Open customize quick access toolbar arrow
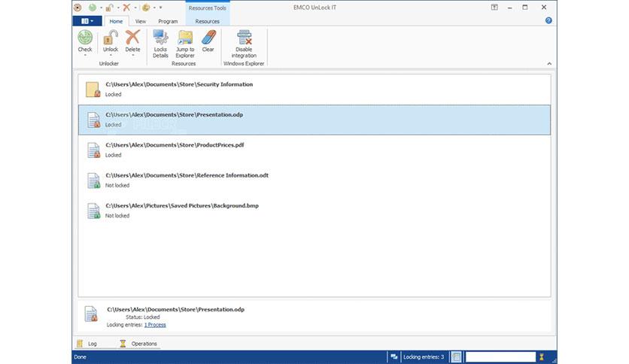This screenshot has width=629, height=364. (160, 8)
